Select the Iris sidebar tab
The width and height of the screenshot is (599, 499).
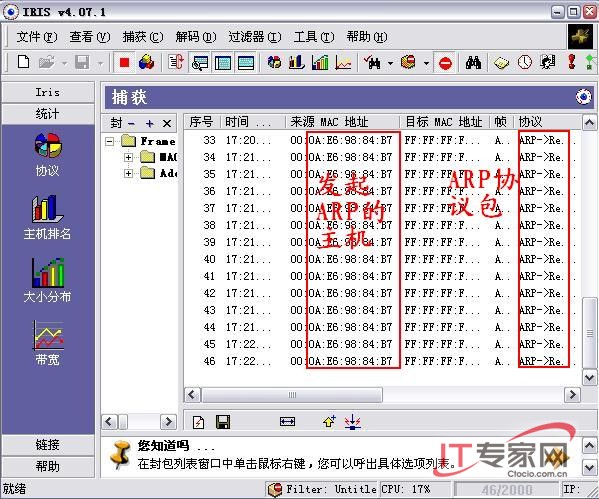pyautogui.click(x=48, y=92)
